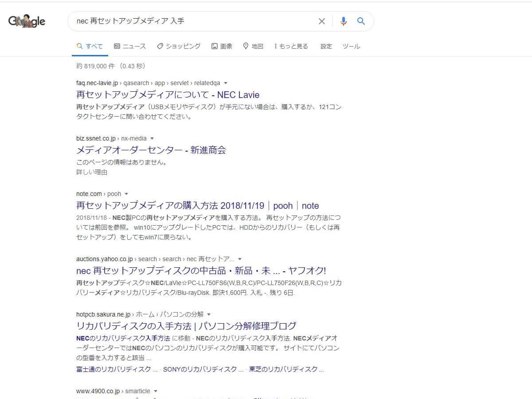Image resolution: width=532 pixels, height=399 pixels.
Task: Start voice search with microphone icon
Action: (x=343, y=21)
